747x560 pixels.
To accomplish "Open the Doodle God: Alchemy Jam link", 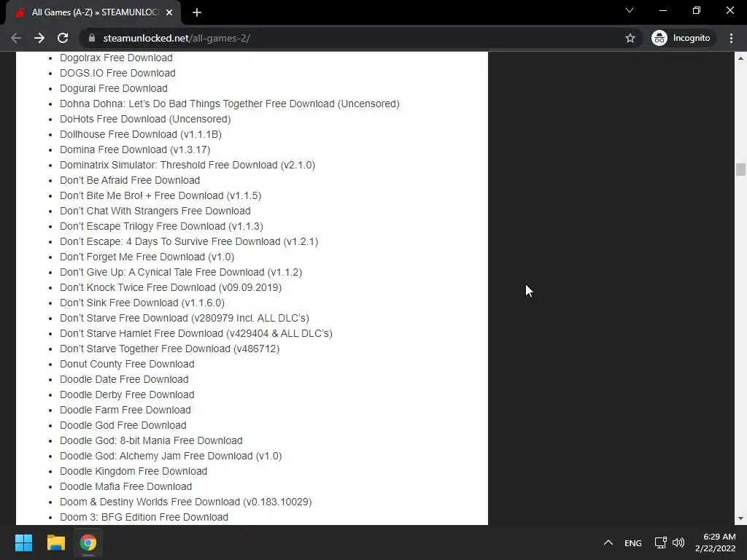I will [x=171, y=456].
